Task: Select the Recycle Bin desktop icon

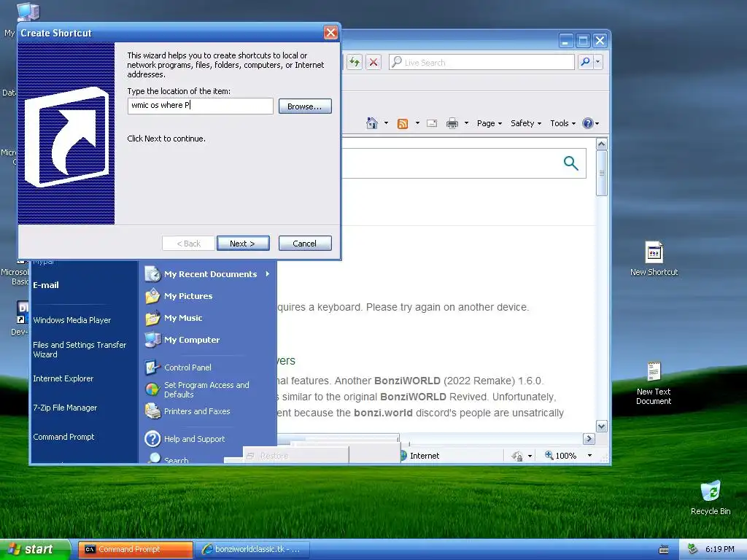Action: coord(711,498)
